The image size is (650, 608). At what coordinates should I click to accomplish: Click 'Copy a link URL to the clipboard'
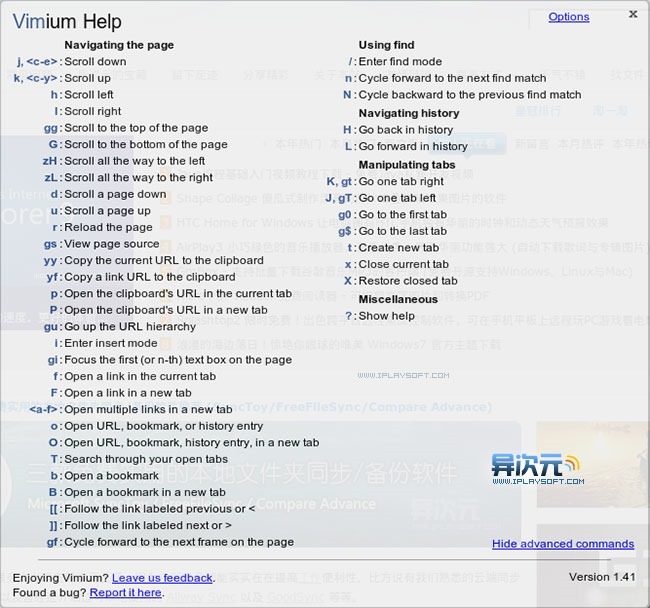(x=150, y=277)
